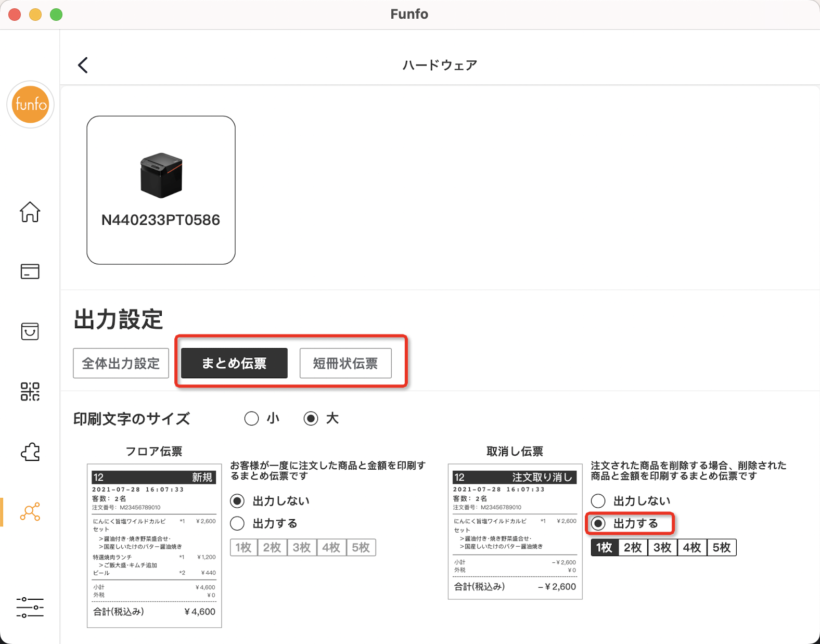Choose 1枚 copies for 取消し伝票
820x644 pixels.
tap(605, 547)
